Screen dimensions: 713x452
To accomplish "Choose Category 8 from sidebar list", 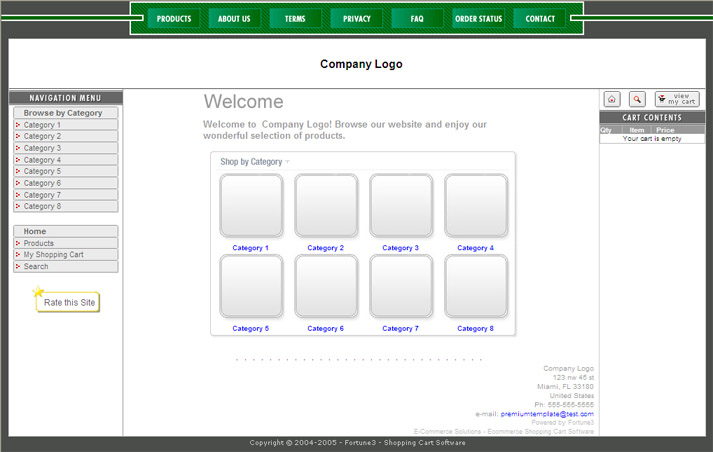I will (42, 206).
